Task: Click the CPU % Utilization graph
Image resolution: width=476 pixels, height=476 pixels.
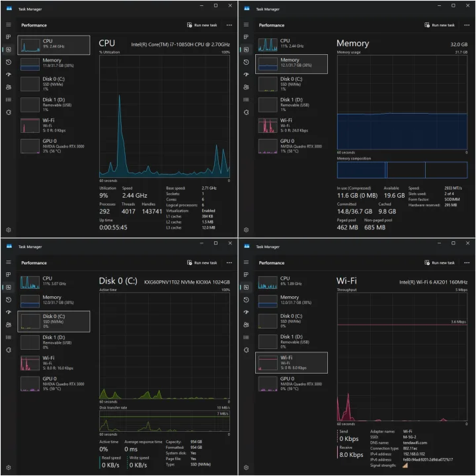Action: [165, 116]
